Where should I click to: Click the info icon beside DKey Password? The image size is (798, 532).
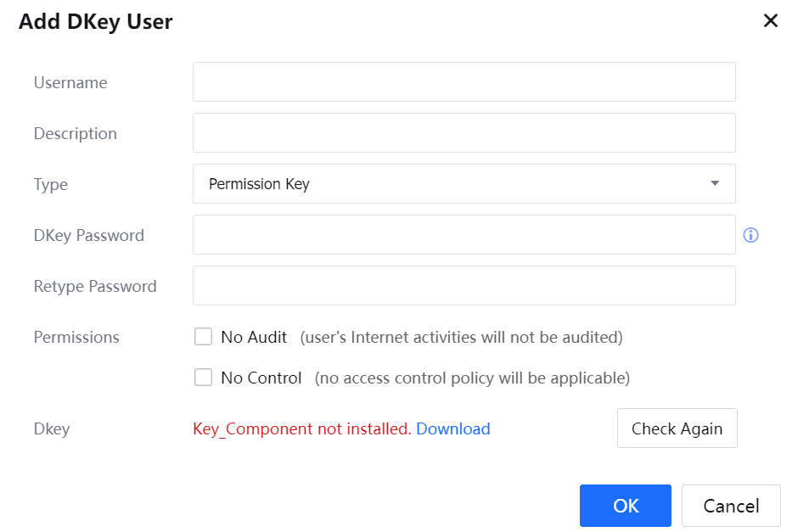(750, 235)
